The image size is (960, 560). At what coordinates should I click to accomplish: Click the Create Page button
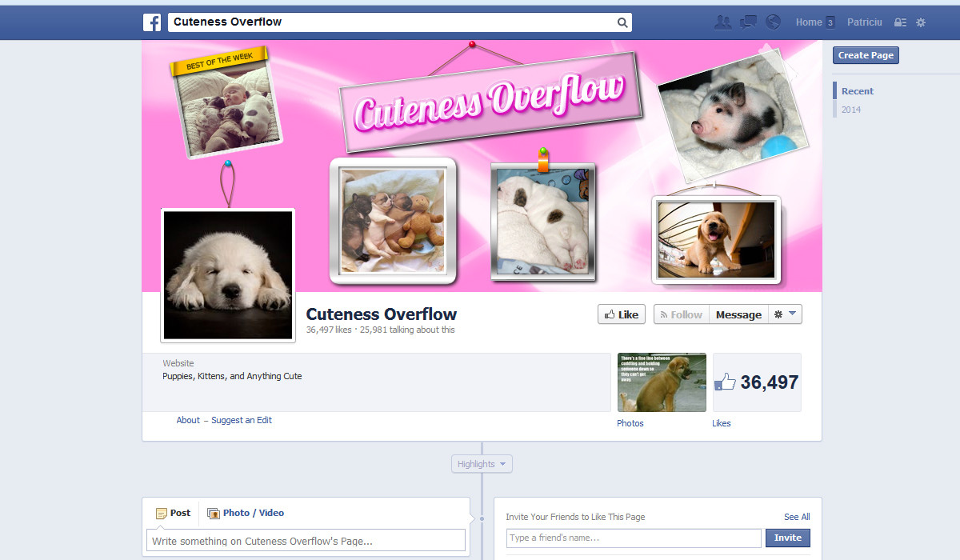click(x=866, y=55)
